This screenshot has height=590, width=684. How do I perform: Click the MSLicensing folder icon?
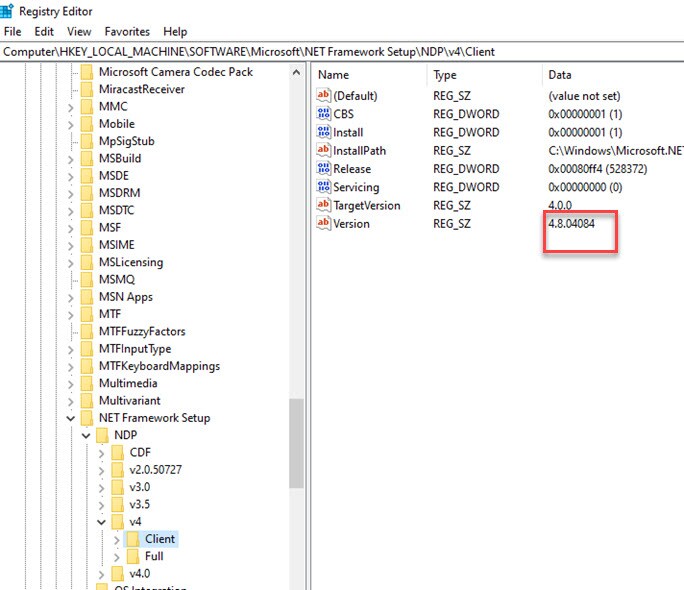pyautogui.click(x=87, y=262)
